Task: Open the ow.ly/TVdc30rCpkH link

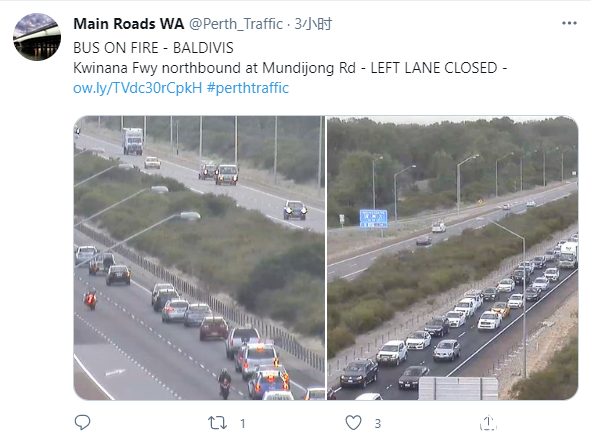Action: coord(138,88)
